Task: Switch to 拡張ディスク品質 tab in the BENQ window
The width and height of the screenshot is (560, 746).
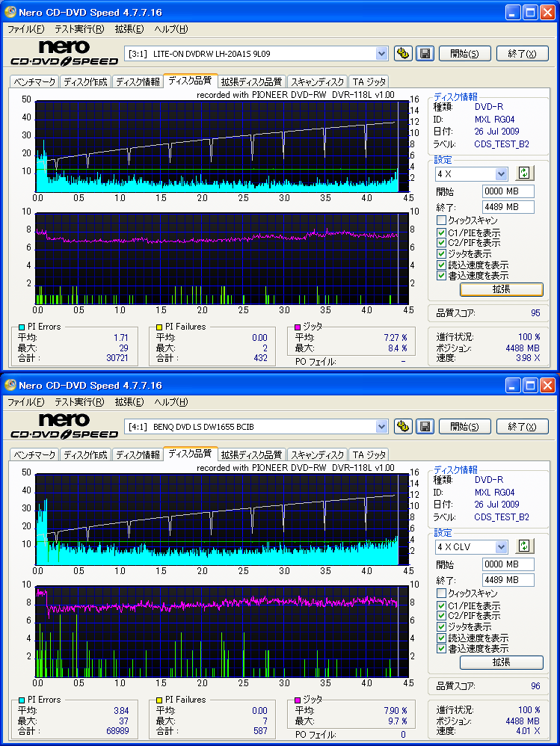Action: [x=252, y=454]
